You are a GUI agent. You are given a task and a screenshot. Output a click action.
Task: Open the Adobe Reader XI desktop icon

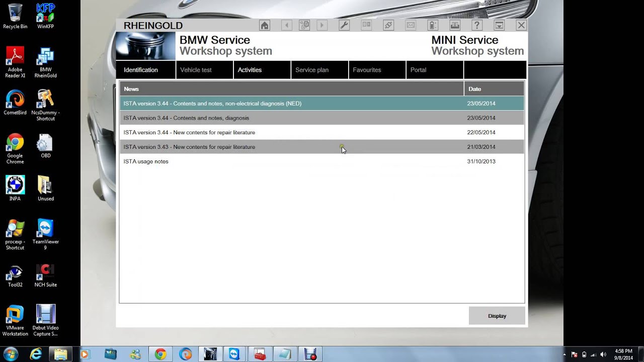point(15,63)
